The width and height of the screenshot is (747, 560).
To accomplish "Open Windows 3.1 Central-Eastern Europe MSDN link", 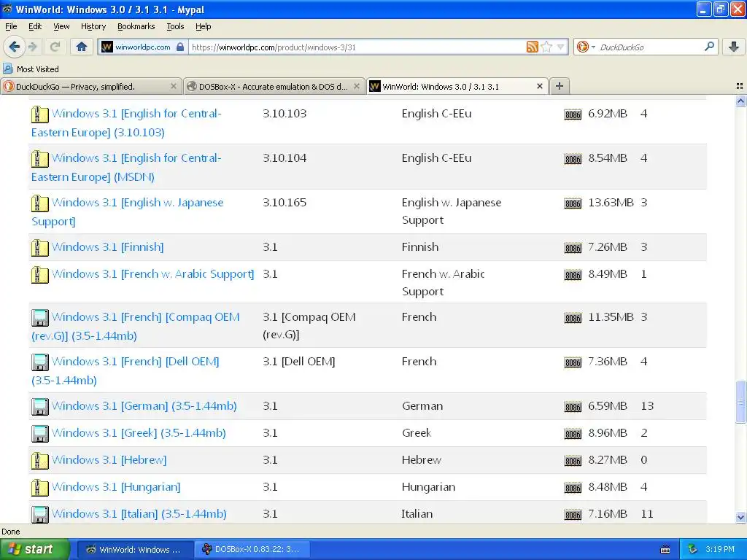I will (x=126, y=167).
